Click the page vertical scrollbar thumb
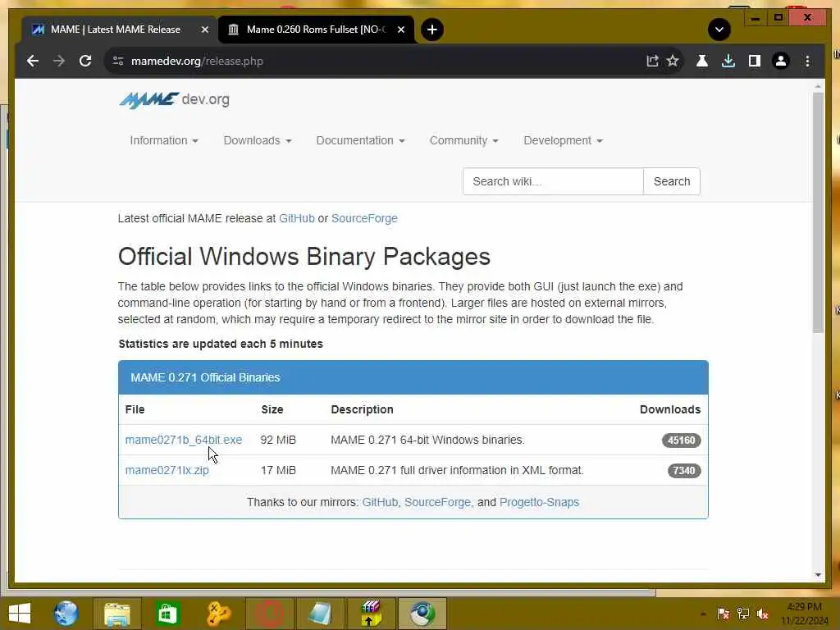Viewport: 840px width, 630px height. [x=818, y=212]
